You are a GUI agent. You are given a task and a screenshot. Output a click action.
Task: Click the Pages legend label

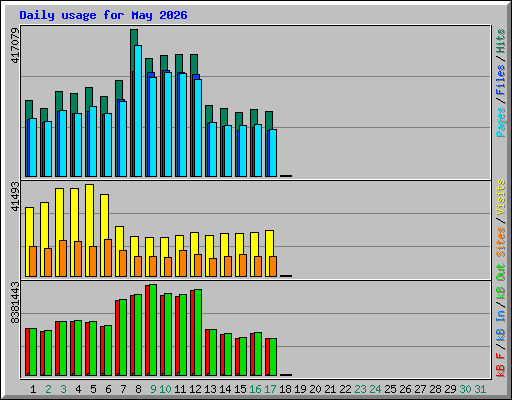(x=501, y=122)
